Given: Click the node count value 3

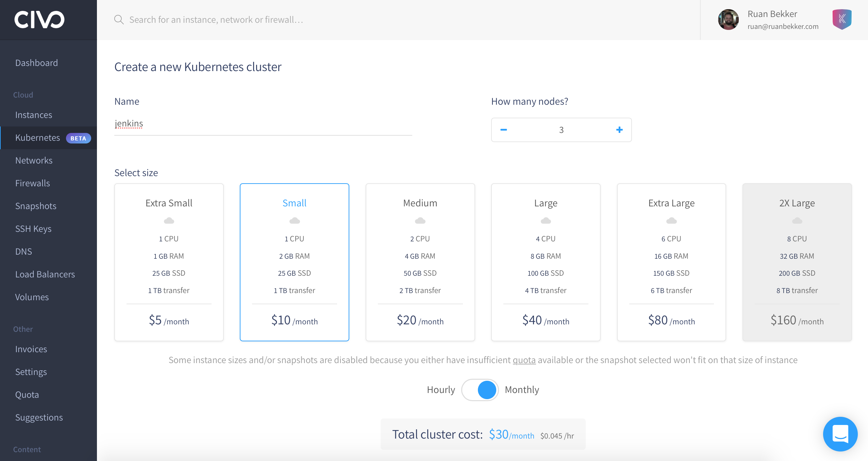Looking at the screenshot, I should tap(561, 130).
